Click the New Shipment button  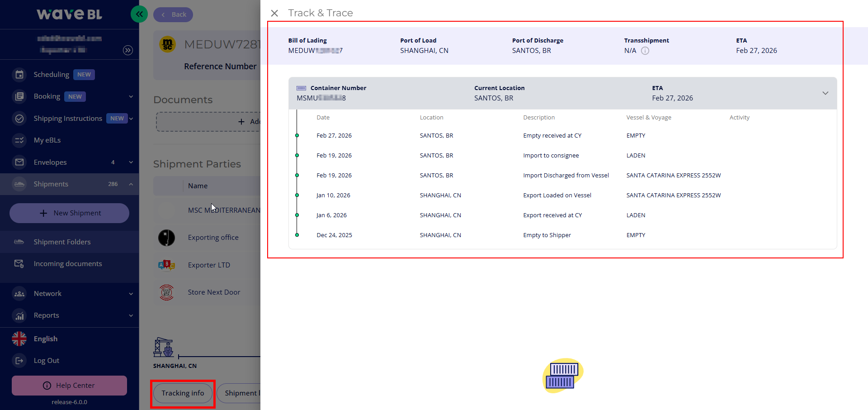(x=70, y=213)
